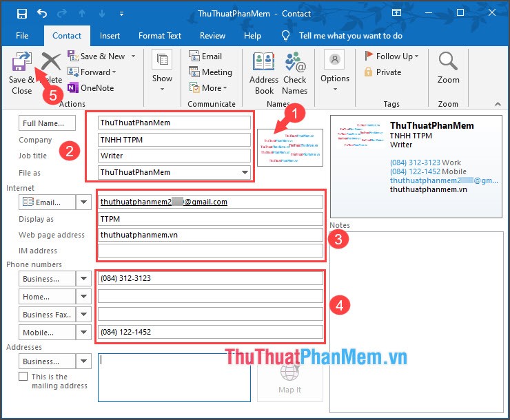Click the Check Names button
Screen dimensions: 510x420
click(294, 74)
